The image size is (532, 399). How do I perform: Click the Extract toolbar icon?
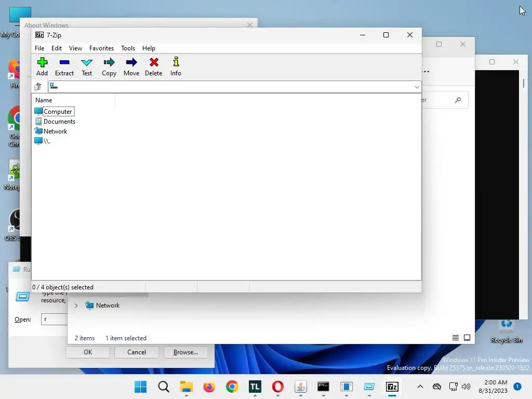(64, 66)
